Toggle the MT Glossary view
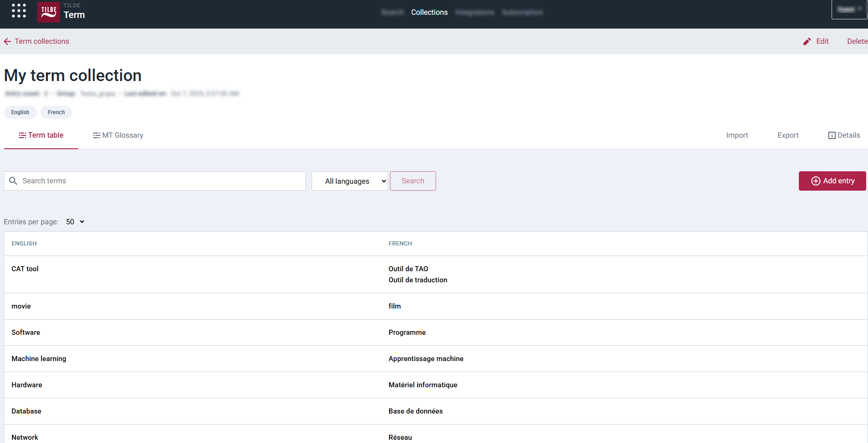 118,135
